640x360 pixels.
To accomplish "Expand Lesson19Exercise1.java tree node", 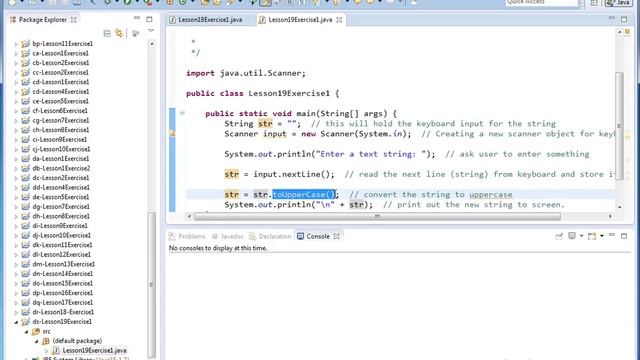I will [x=46, y=351].
